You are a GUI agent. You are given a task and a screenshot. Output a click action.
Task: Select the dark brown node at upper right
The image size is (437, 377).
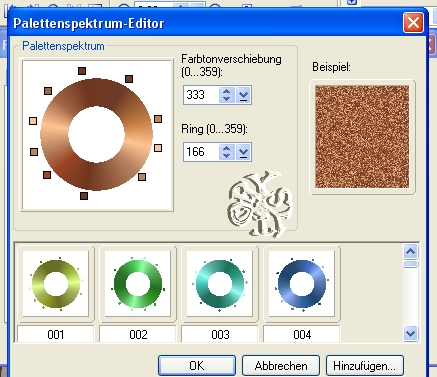pyautogui.click(x=129, y=79)
